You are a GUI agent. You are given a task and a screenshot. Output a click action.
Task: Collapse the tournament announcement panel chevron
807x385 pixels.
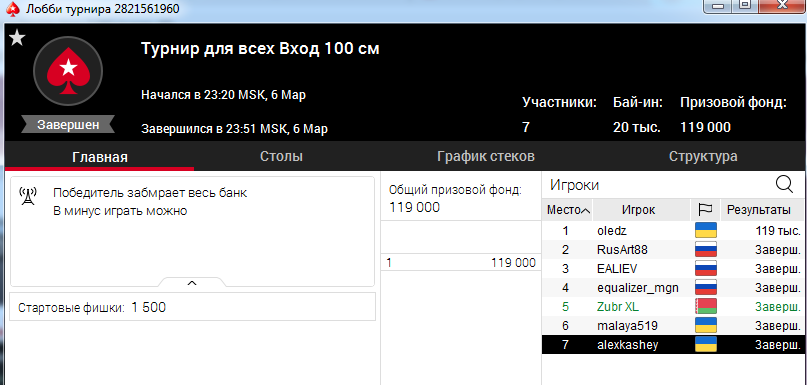[191, 283]
